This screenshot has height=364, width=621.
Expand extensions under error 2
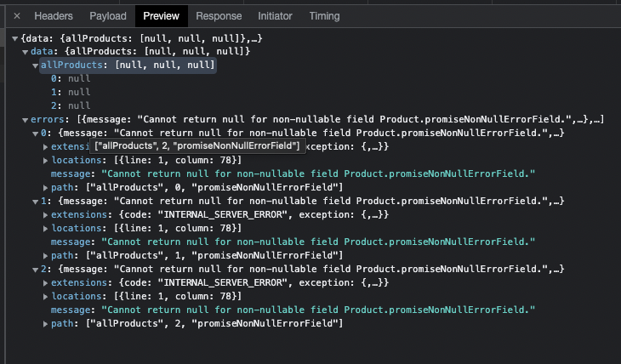[x=45, y=283]
